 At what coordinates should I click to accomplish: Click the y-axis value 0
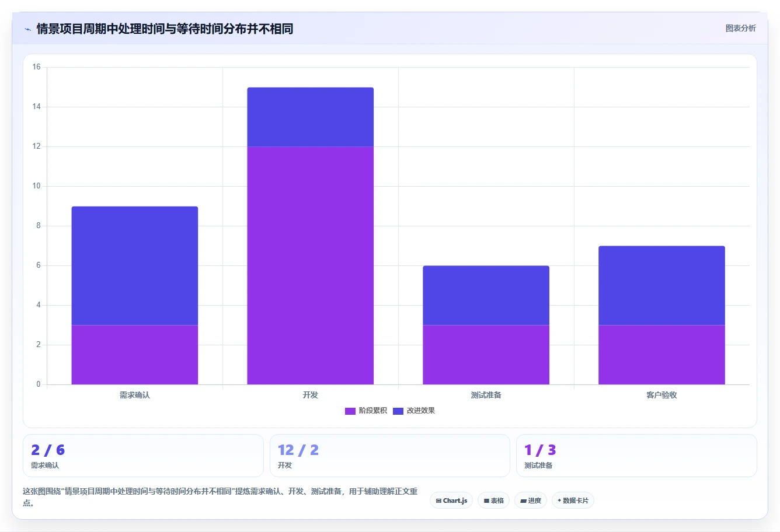[x=39, y=384]
